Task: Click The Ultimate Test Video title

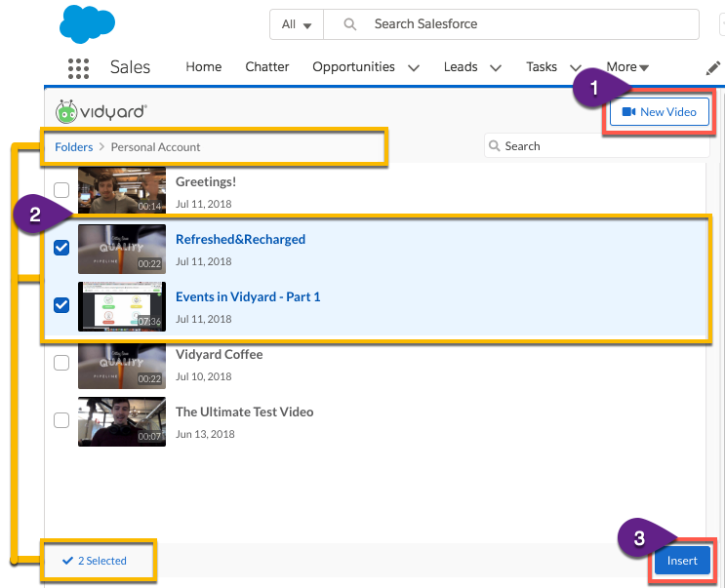Action: point(245,412)
